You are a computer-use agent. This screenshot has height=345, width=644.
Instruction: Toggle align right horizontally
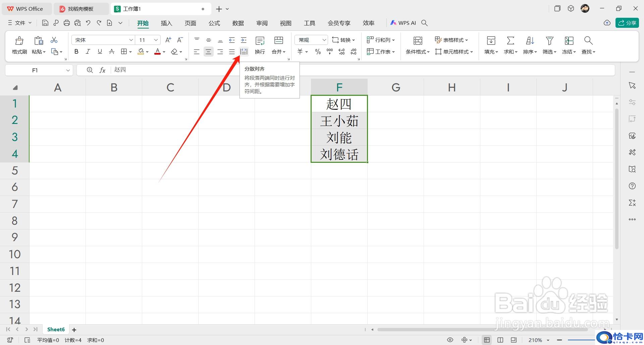tap(220, 52)
